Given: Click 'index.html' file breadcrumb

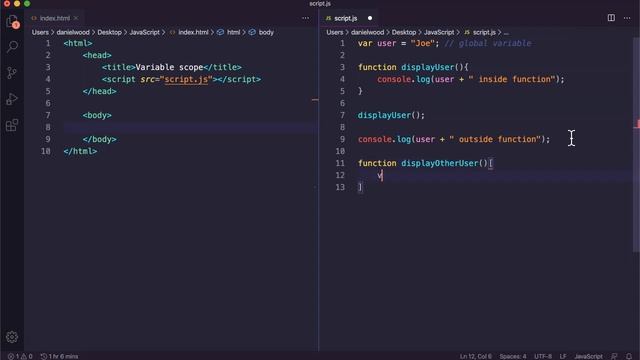Looking at the screenshot, I should coord(189,32).
